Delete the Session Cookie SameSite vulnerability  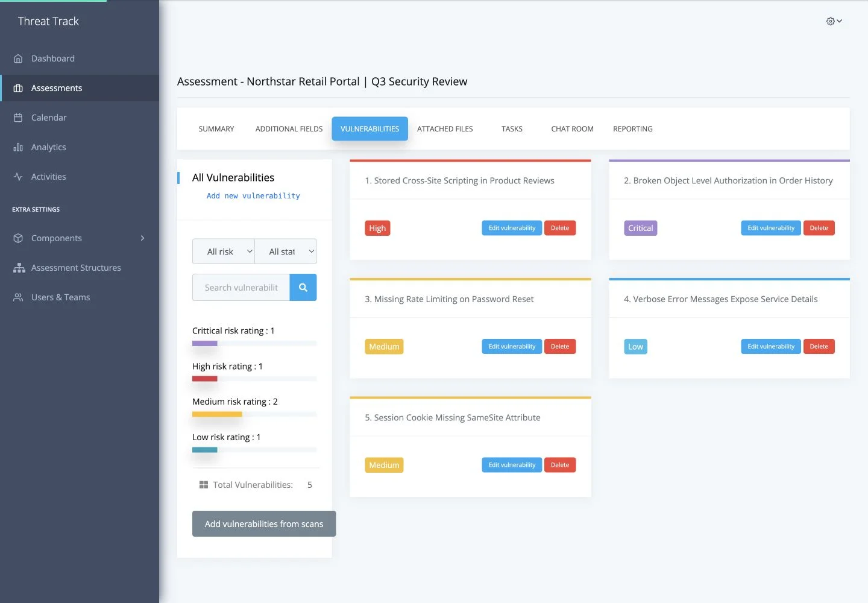point(560,465)
